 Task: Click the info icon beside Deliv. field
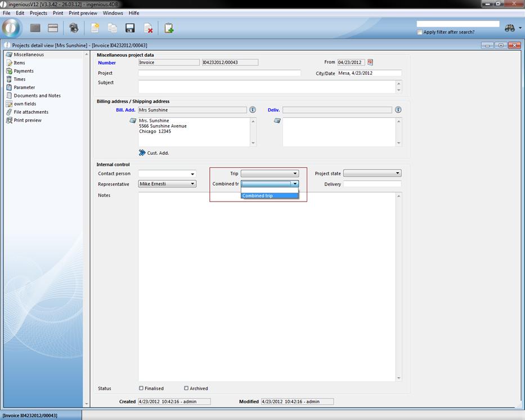398,110
